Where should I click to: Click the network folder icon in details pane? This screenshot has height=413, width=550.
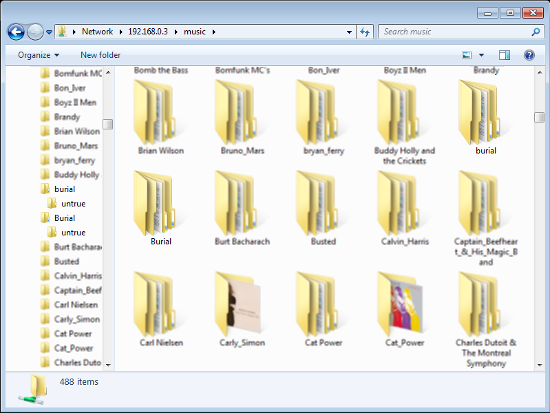point(33,389)
